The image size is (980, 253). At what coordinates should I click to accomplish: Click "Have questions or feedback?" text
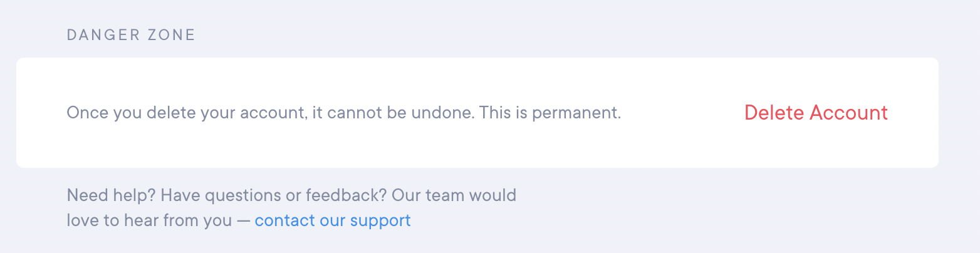tap(273, 195)
